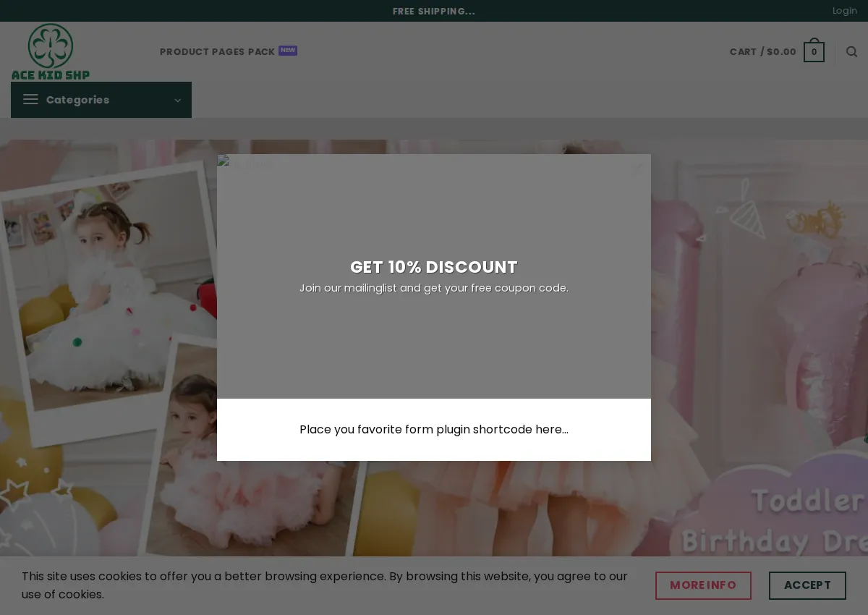The height and width of the screenshot is (615, 868).
Task: Click the NEW badge beside Product Pages Pack
Action: (288, 51)
